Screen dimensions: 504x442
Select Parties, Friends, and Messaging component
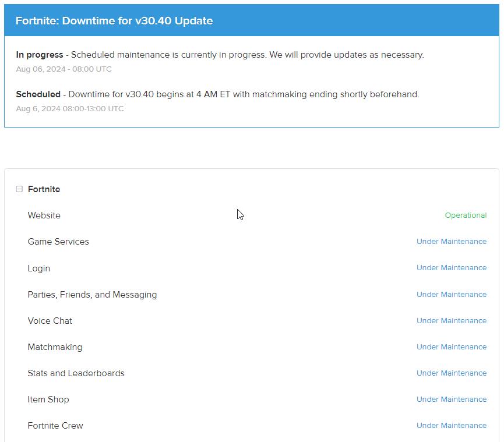tap(92, 295)
